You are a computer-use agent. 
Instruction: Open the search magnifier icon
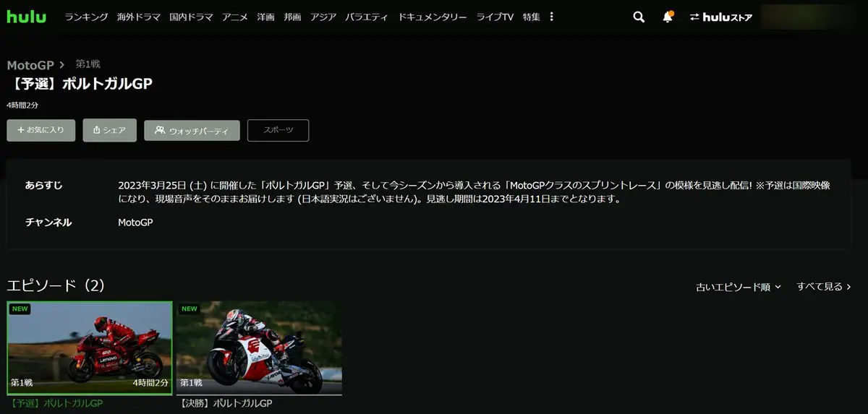[639, 17]
